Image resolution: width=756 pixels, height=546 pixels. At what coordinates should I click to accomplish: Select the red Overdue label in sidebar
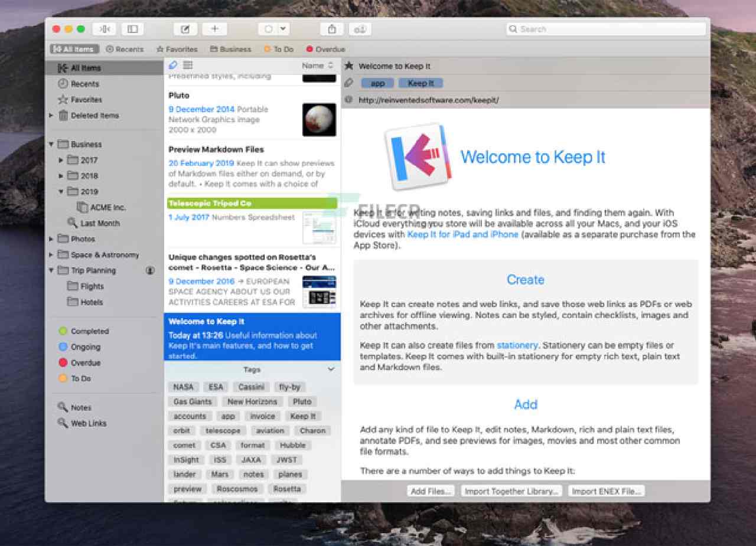pyautogui.click(x=80, y=363)
